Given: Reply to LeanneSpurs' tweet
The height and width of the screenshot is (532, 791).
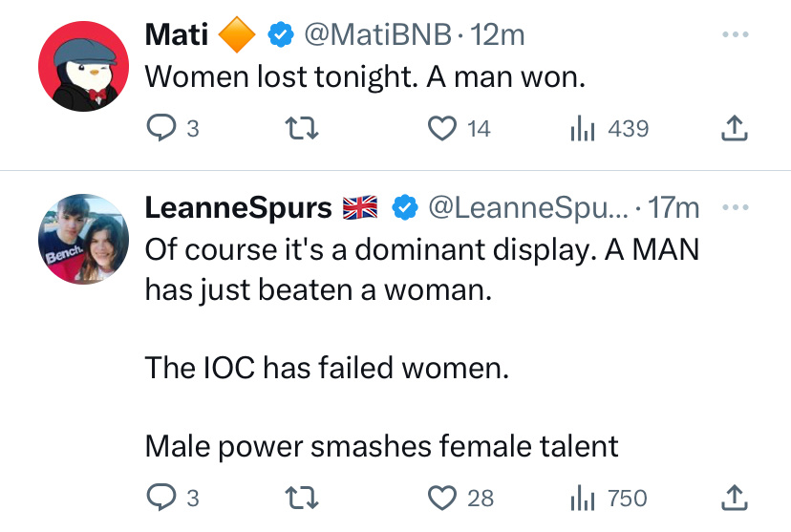Looking at the screenshot, I should (x=159, y=498).
